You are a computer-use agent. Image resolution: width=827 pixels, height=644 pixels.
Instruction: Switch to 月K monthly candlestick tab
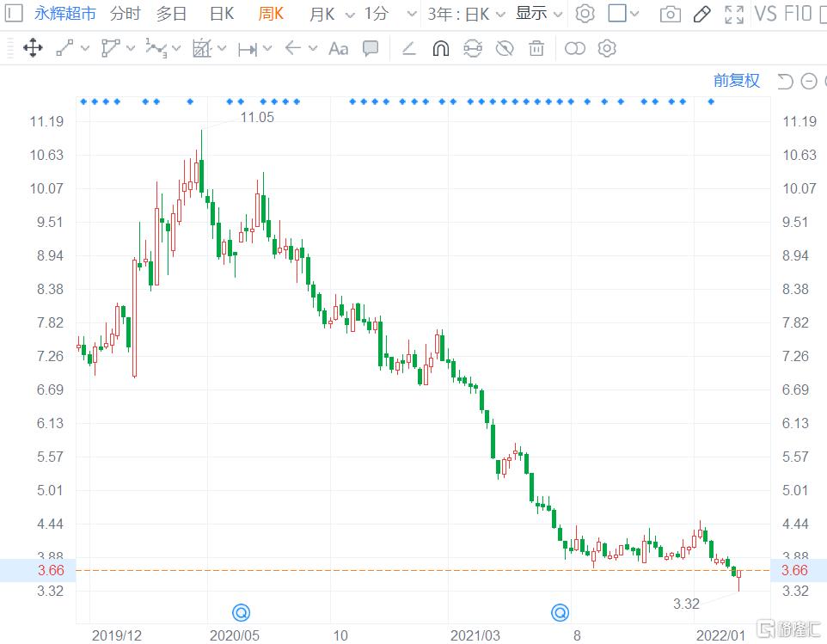pyautogui.click(x=322, y=14)
